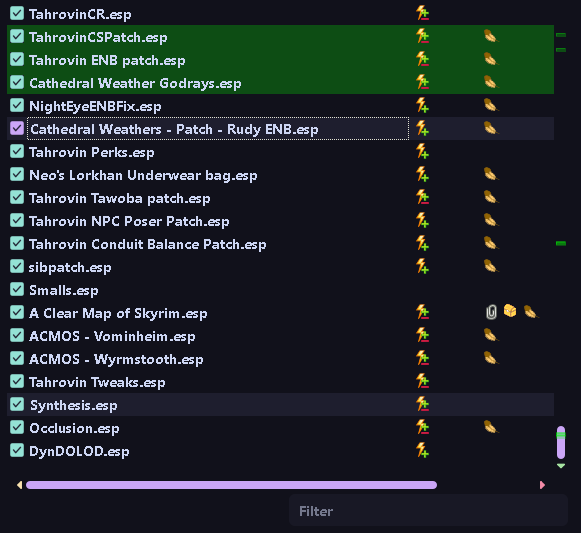Click the plugin Filter input field
Screen dimensions: 581x533
(x=428, y=511)
